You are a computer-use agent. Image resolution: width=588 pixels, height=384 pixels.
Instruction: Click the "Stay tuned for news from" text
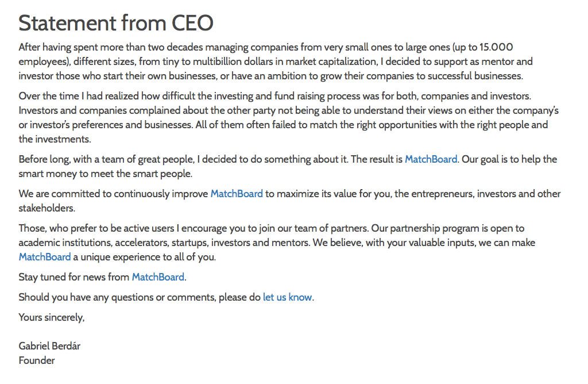pos(73,277)
